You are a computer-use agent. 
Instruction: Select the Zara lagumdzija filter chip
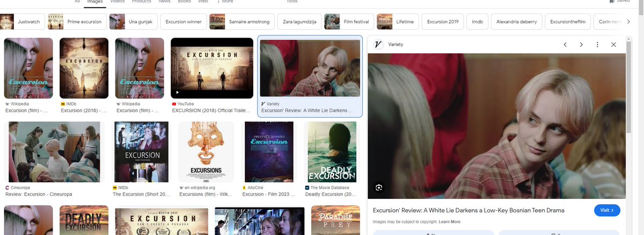(x=300, y=22)
